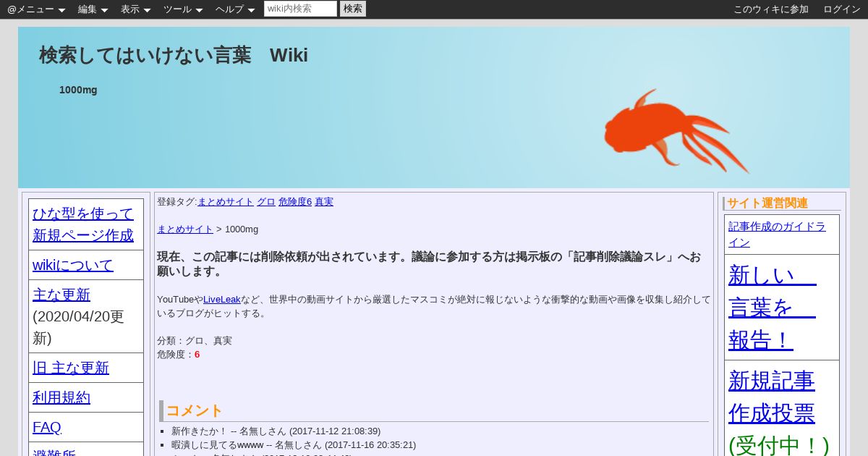This screenshot has height=456, width=868.
Task: Open 記事作成のガイドライン in right sidebar
Action: point(777,234)
